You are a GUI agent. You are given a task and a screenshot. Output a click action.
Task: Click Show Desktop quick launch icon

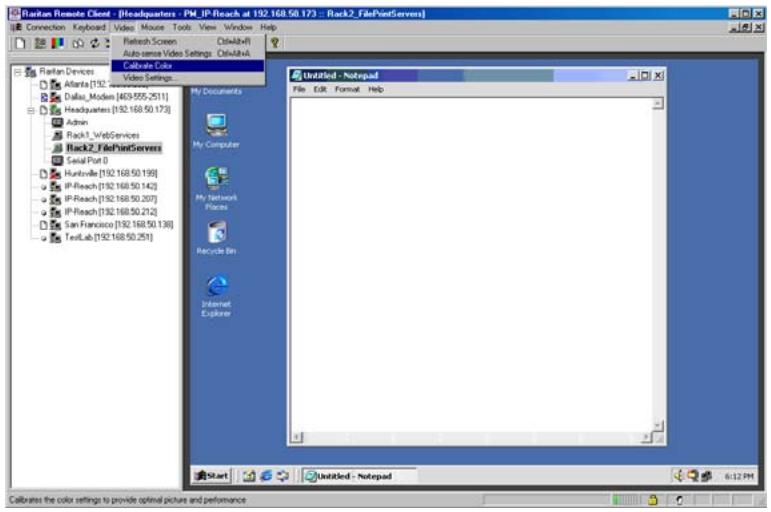tap(249, 476)
